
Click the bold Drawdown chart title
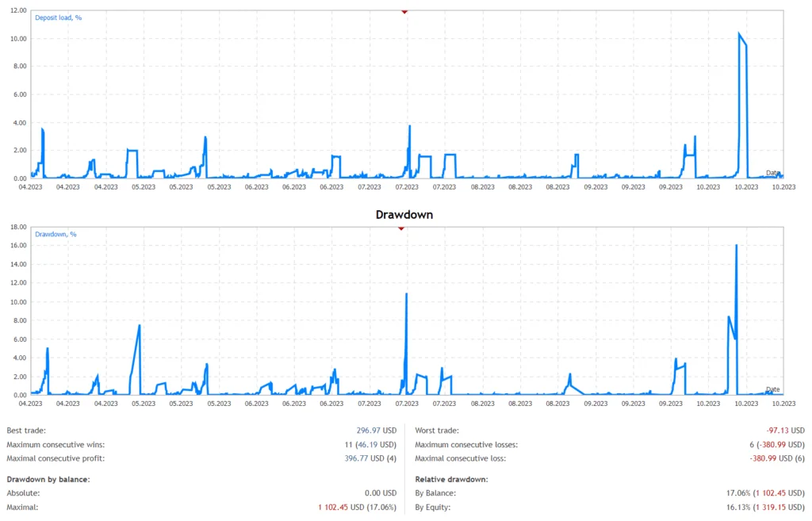(x=406, y=214)
